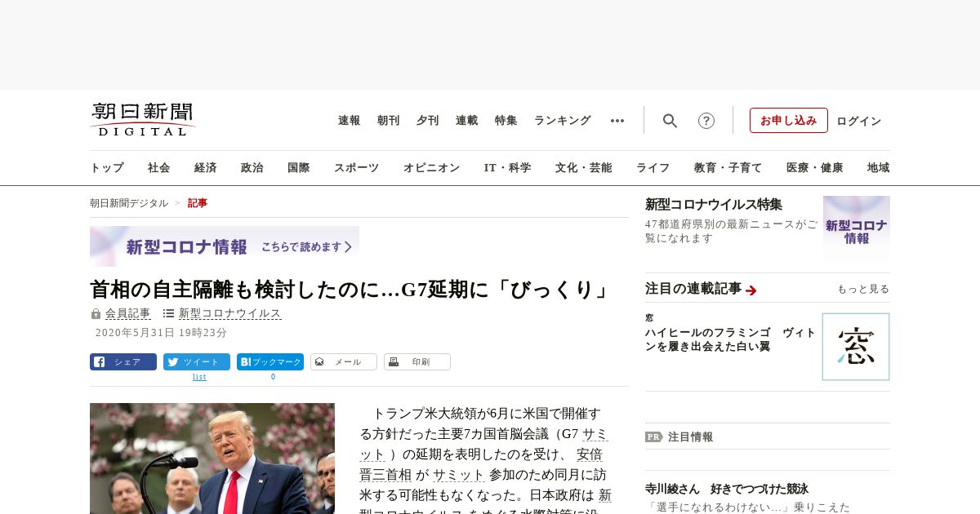980x514 pixels.
Task: Go to 経済 category tab
Action: (x=206, y=168)
